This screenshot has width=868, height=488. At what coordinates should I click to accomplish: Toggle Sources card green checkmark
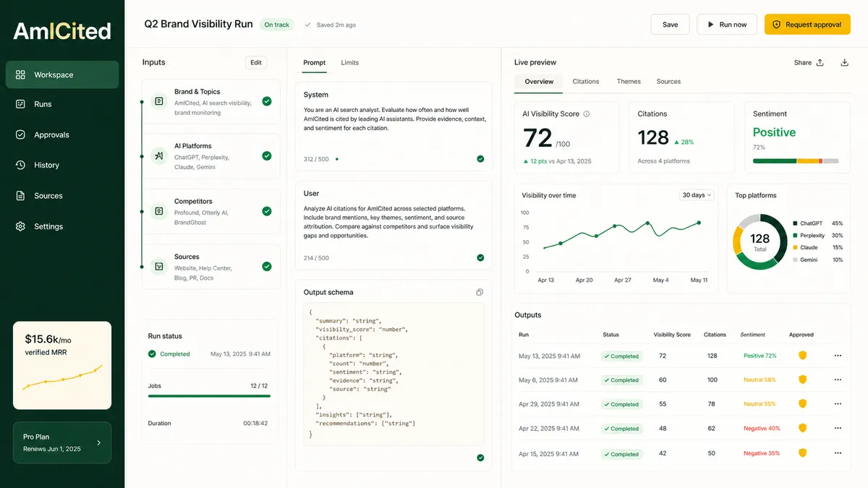(x=267, y=267)
